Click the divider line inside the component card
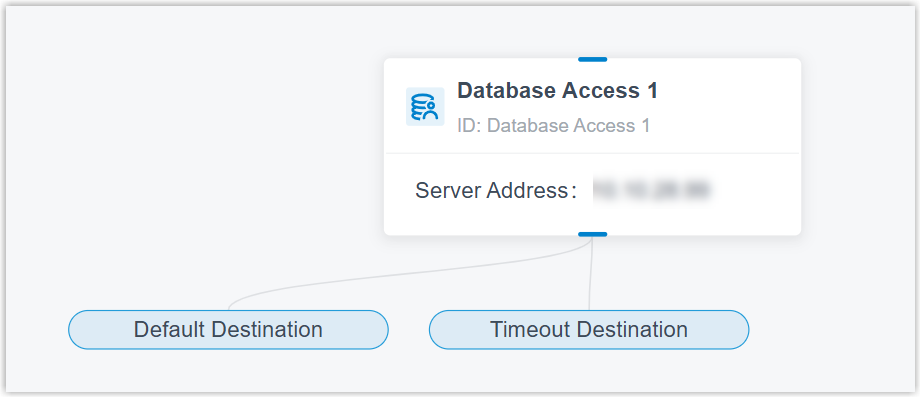This screenshot has height=398, width=921. point(592,153)
